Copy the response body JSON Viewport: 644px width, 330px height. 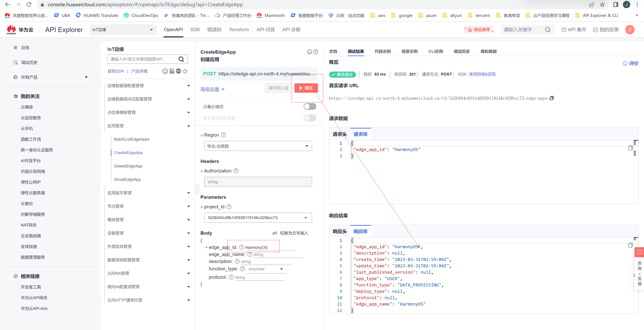630,245
